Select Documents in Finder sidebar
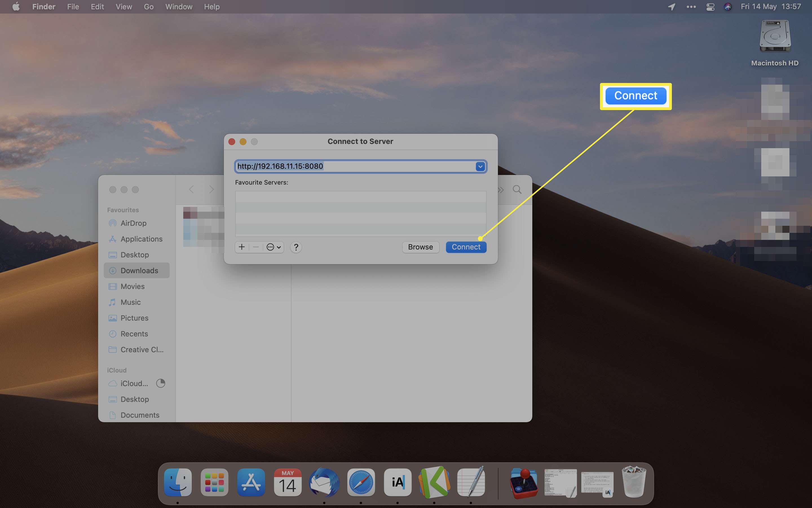The image size is (812, 508). tap(136, 415)
